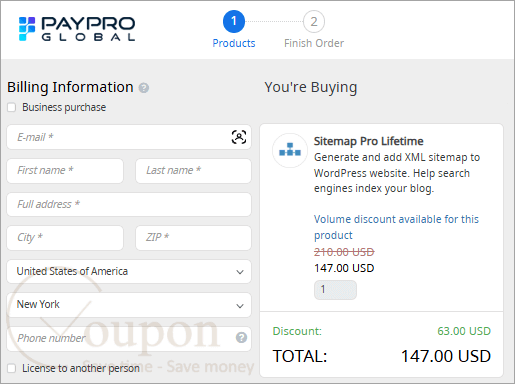
Task: Click the Sitemap Pro product icon
Action: coord(290,150)
